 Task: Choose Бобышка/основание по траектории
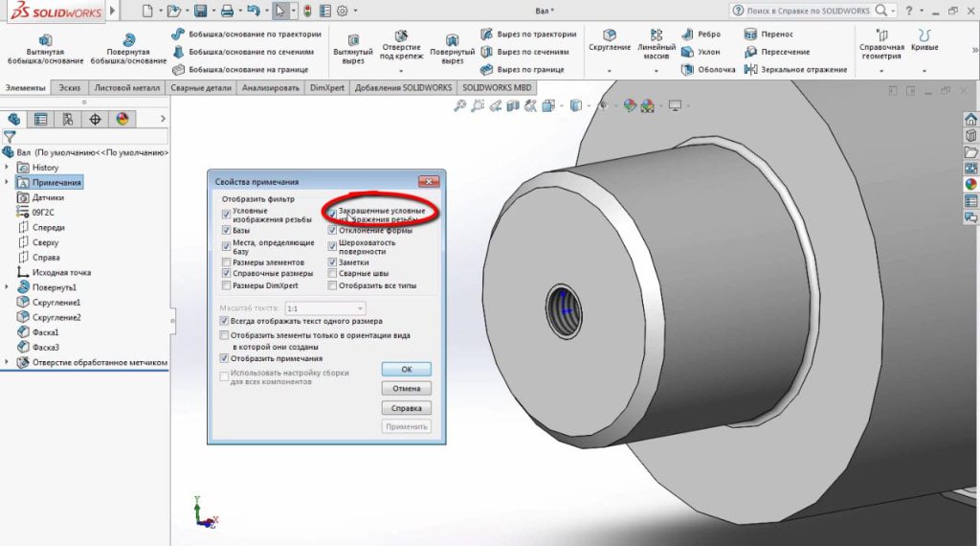pyautogui.click(x=246, y=34)
